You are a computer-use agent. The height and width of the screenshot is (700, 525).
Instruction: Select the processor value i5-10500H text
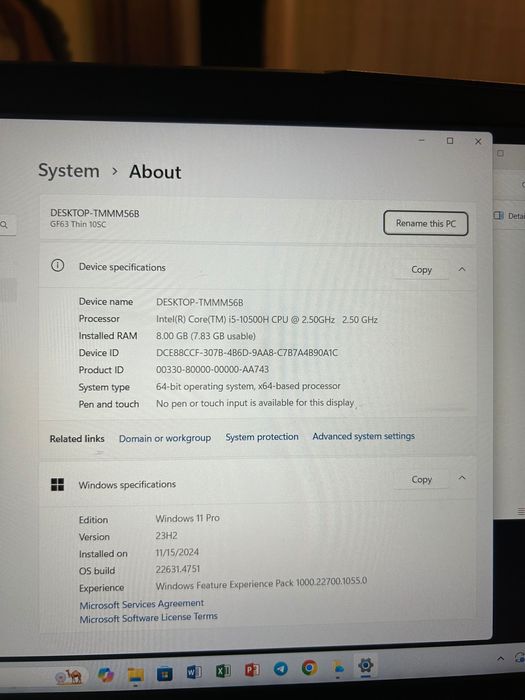pyautogui.click(x=267, y=320)
